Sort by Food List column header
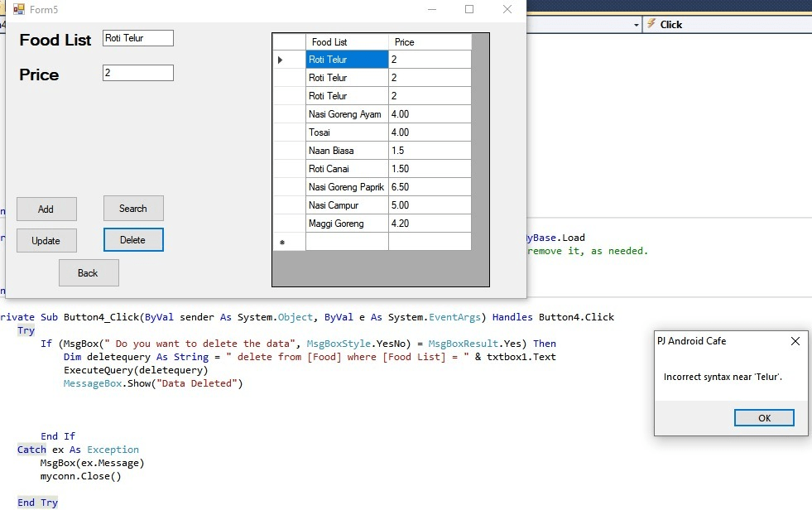The width and height of the screenshot is (812, 510). pyautogui.click(x=347, y=42)
